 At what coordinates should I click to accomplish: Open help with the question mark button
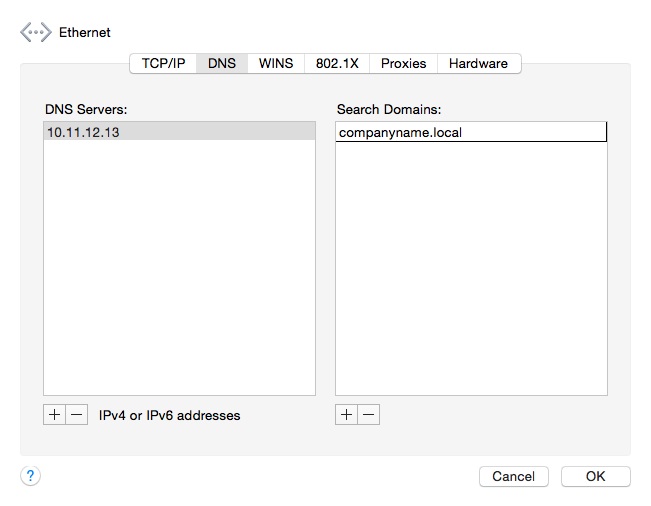[30, 475]
